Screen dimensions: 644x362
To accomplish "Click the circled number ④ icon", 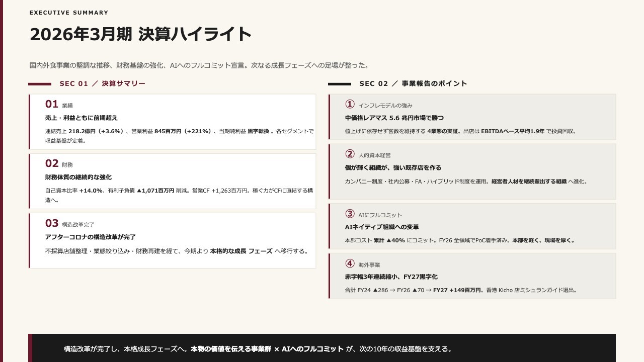I will (350, 263).
